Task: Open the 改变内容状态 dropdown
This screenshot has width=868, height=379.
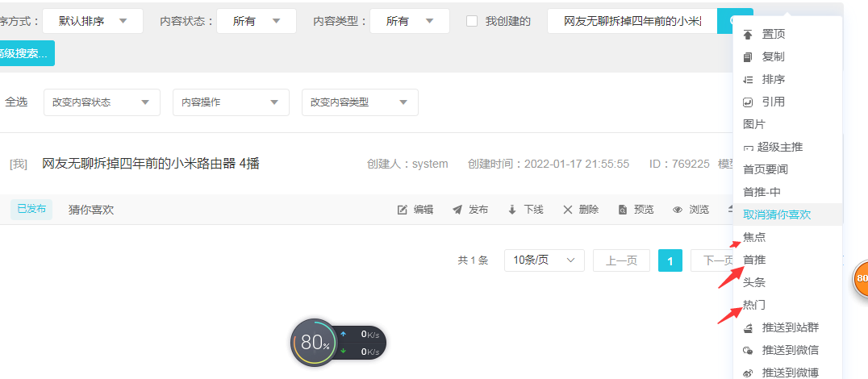Action: point(102,102)
